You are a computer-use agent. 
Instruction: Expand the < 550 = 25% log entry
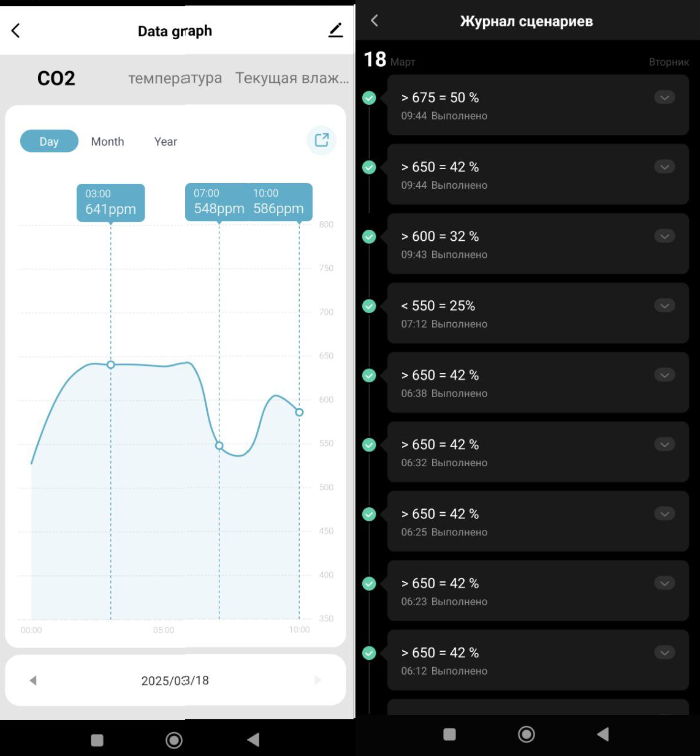click(x=664, y=306)
